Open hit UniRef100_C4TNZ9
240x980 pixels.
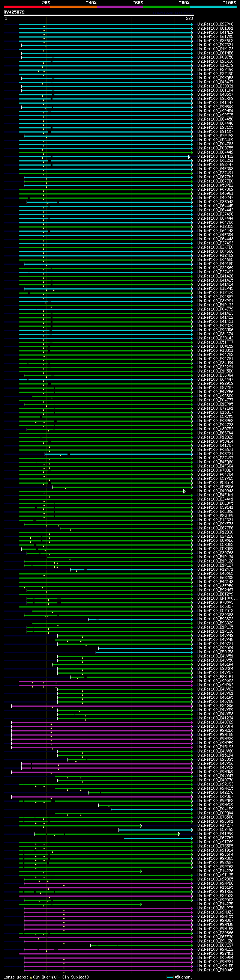(215, 33)
